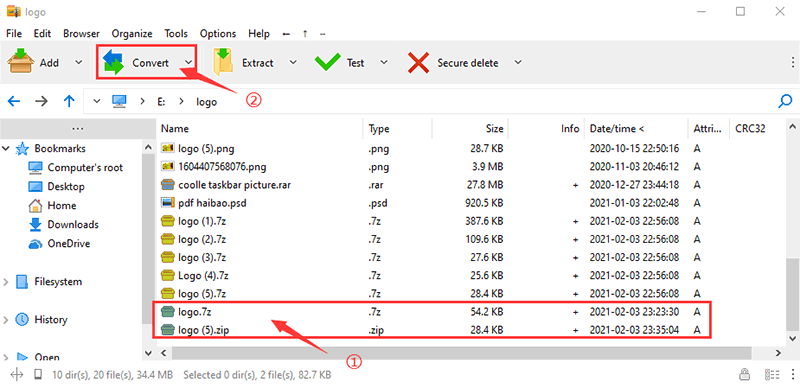This screenshot has width=800, height=388.
Task: Expand the Filesystem tree node
Action: tap(6, 282)
